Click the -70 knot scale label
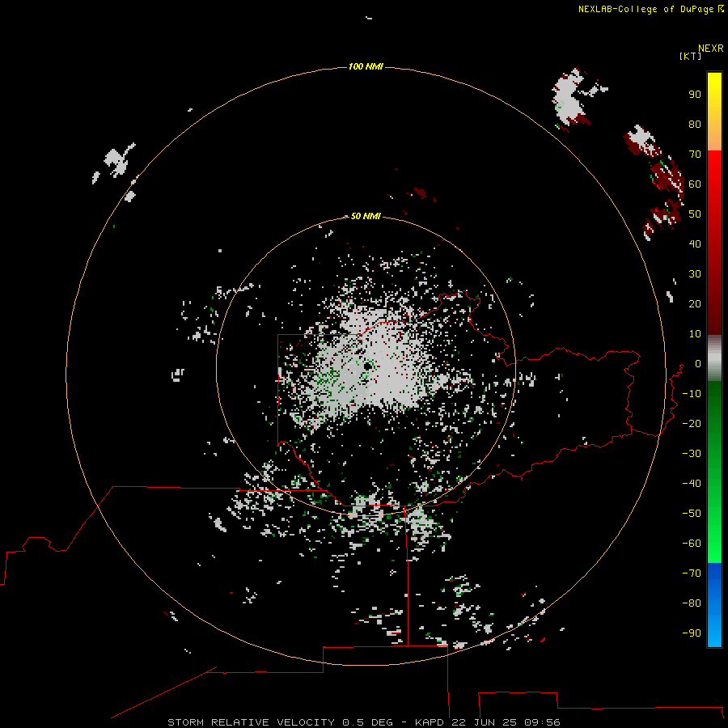The height and width of the screenshot is (728, 728). 692,573
